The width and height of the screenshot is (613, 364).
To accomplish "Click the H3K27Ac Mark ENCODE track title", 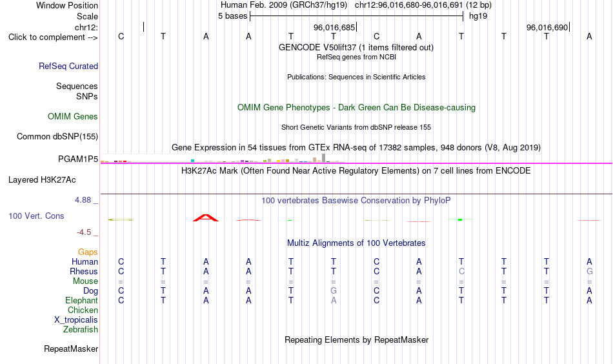I will [356, 171].
